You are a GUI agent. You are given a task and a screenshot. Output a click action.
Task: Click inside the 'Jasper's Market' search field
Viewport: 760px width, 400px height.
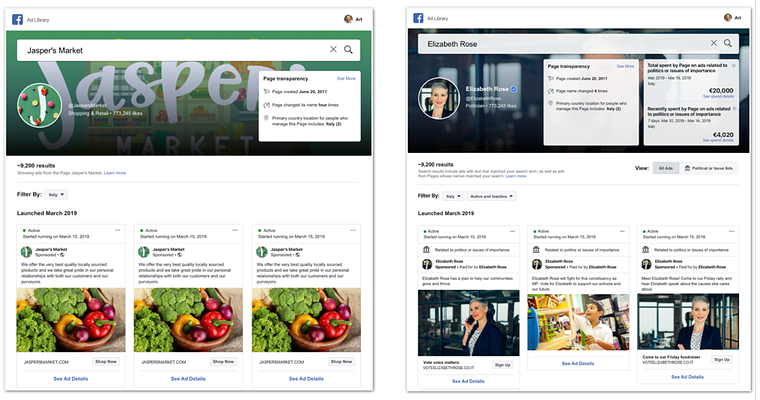tap(189, 50)
